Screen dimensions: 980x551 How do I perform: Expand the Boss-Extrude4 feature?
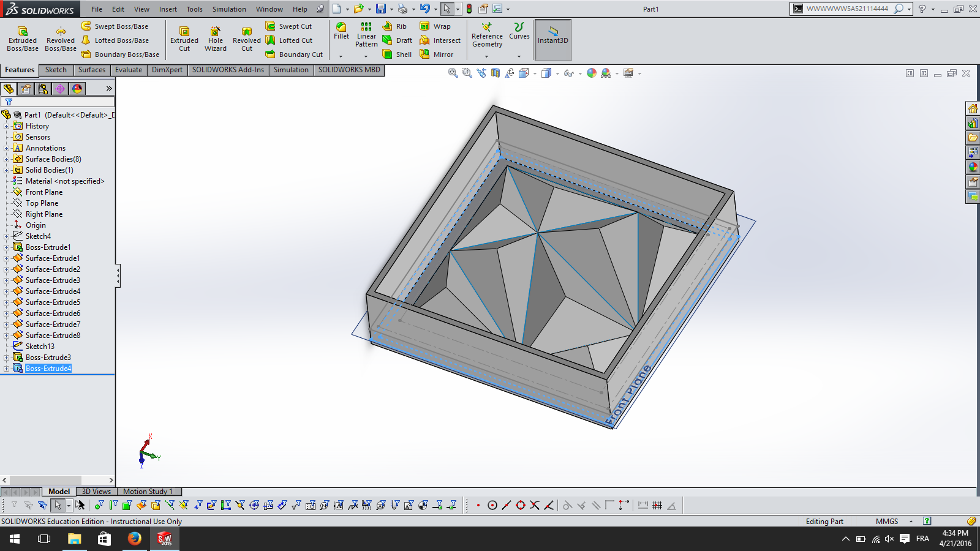[7, 369]
